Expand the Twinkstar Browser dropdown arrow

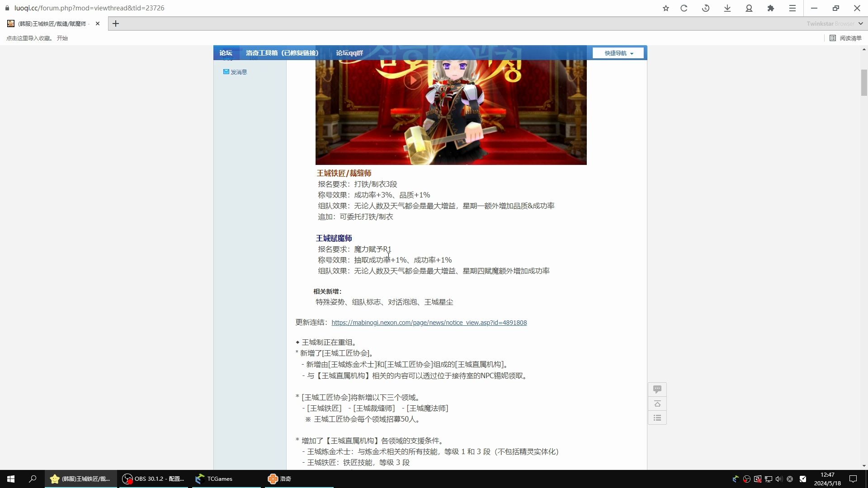[x=861, y=23]
